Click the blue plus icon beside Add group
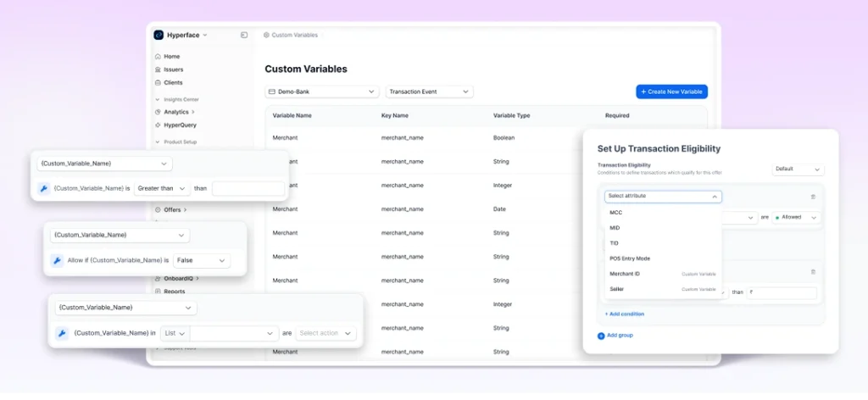 601,336
